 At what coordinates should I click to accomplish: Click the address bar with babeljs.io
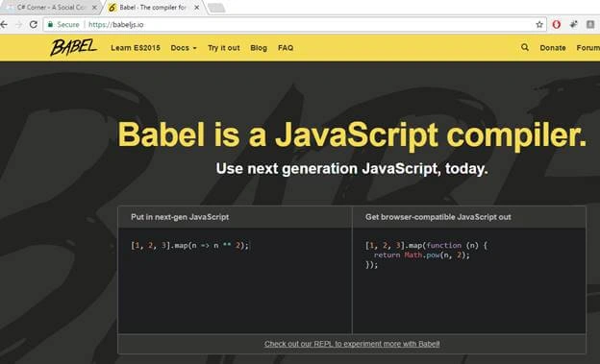[294, 24]
